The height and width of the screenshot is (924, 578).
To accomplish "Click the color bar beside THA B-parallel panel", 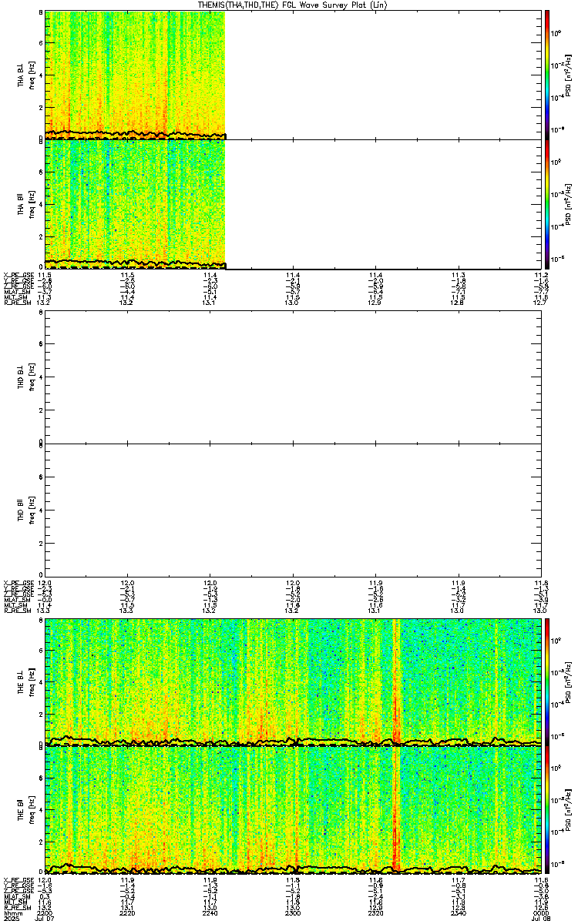I will point(547,204).
